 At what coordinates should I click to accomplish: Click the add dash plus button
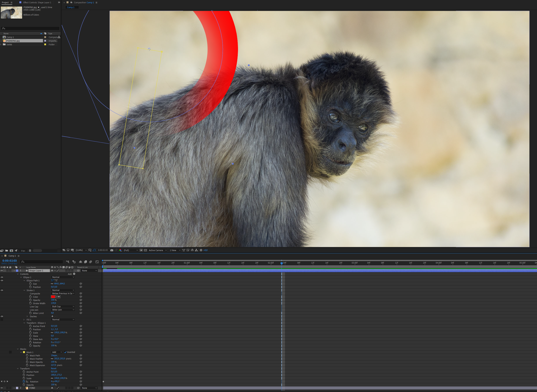(52, 316)
